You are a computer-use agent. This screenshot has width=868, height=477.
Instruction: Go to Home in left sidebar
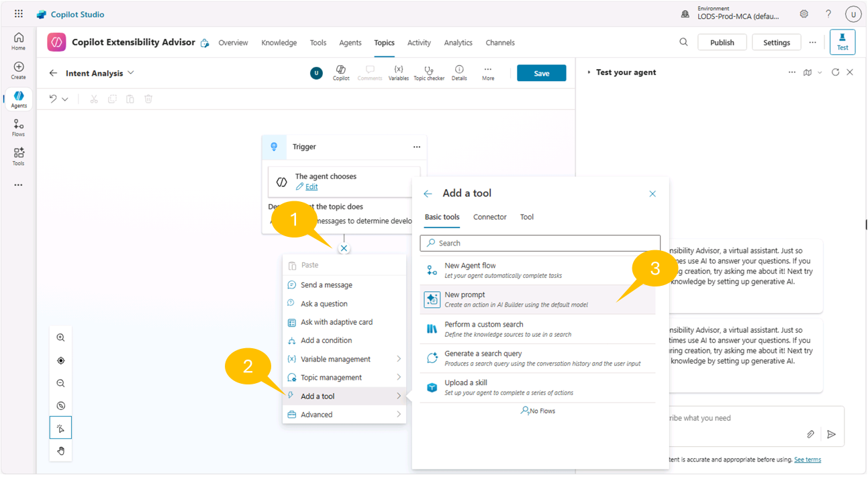[18, 42]
